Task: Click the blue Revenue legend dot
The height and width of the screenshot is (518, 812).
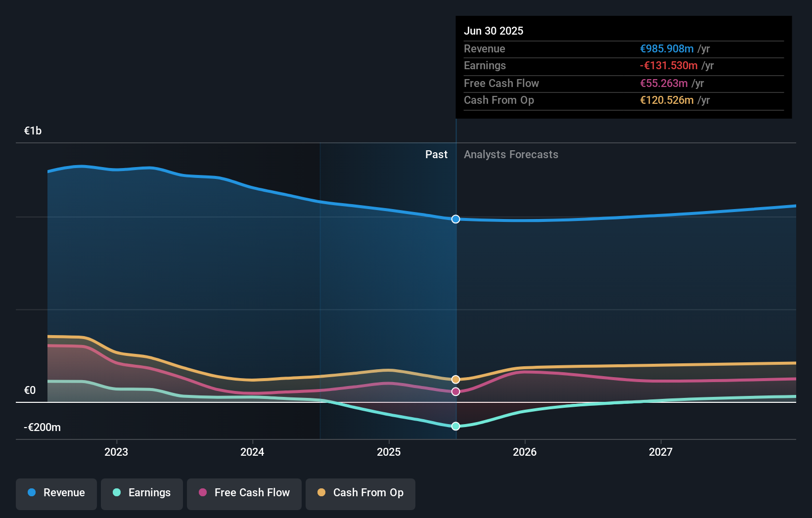Action: pyautogui.click(x=31, y=493)
